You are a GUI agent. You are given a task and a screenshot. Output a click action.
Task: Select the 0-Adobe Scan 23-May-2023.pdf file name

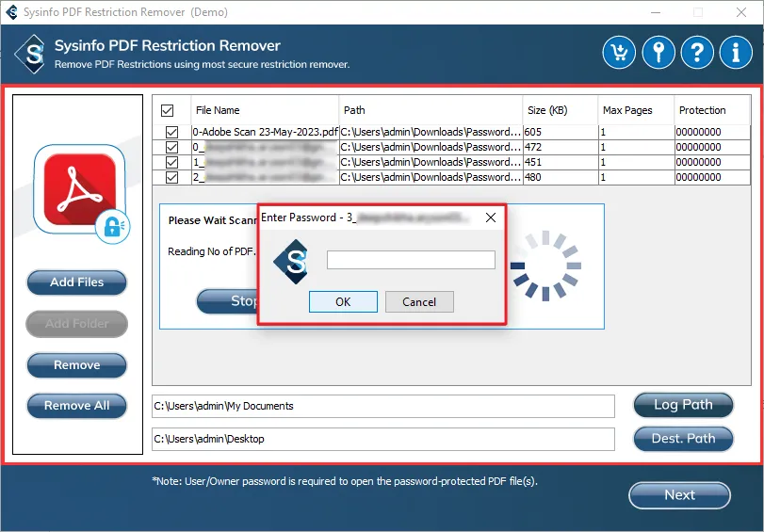(265, 132)
